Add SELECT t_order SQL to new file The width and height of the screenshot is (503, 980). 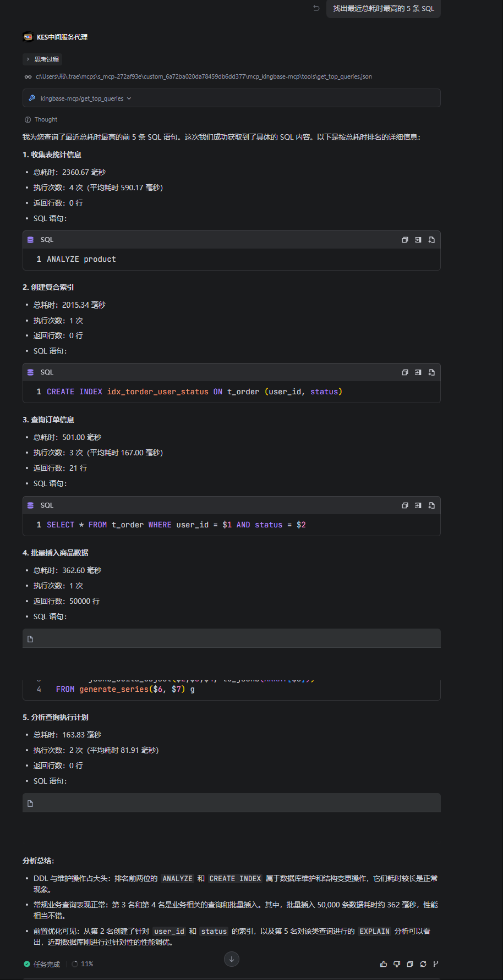point(431,505)
